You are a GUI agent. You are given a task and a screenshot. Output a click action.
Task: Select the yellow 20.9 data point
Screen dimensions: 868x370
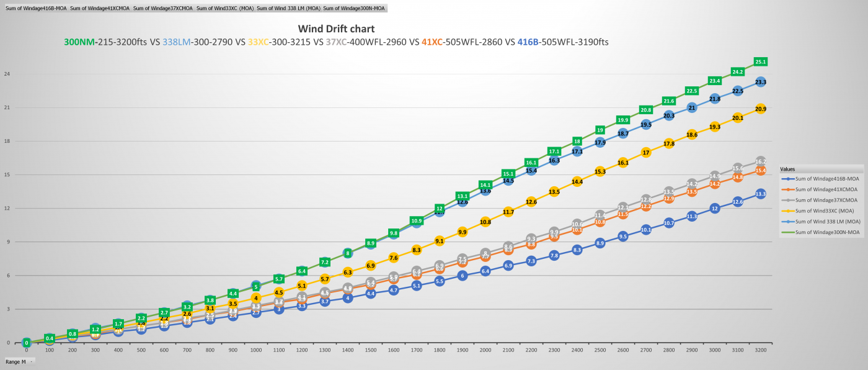point(761,109)
